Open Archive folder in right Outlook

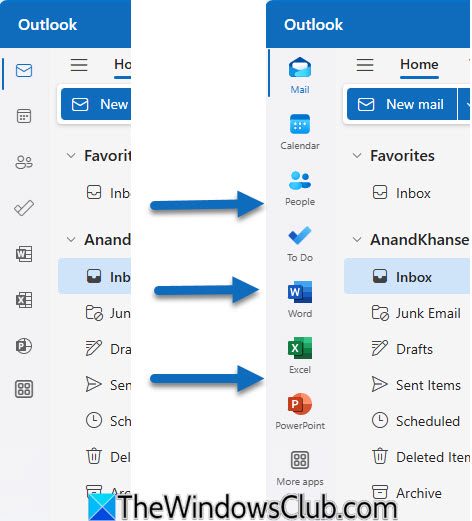(407, 493)
